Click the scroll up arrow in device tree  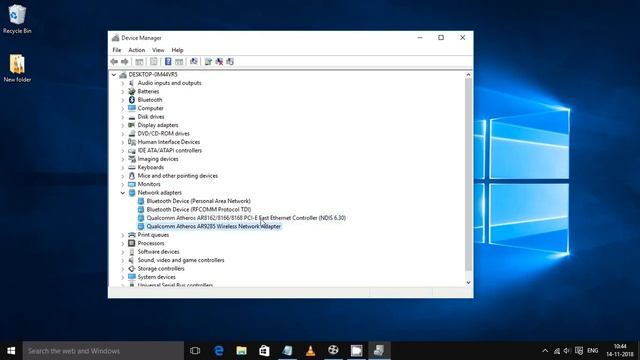468,75
